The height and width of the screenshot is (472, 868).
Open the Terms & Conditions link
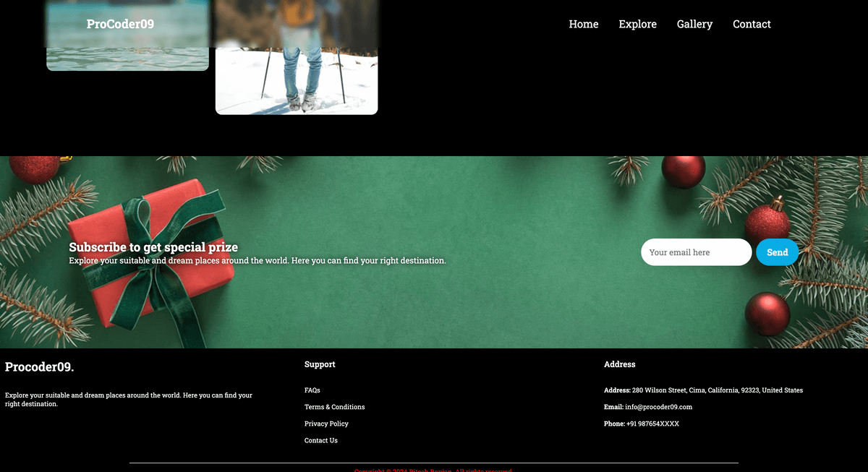[x=334, y=407]
